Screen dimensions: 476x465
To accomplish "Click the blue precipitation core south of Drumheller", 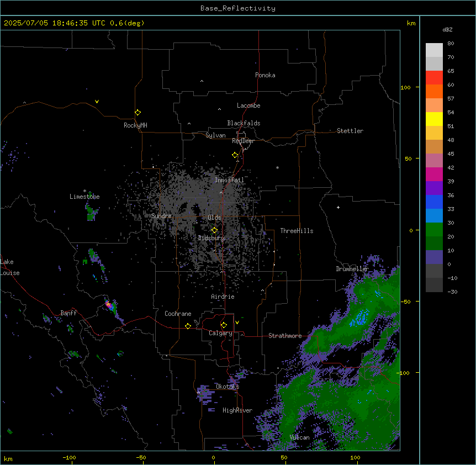I will click(x=361, y=319).
